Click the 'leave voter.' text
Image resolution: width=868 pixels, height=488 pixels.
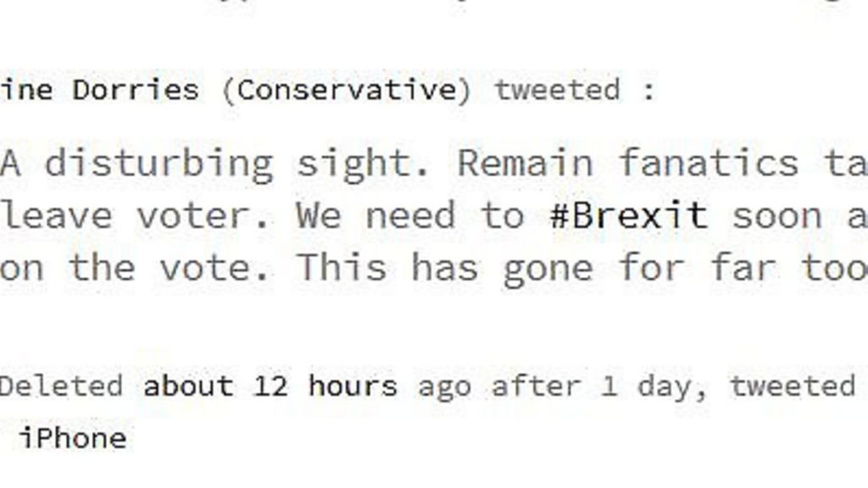tap(135, 215)
